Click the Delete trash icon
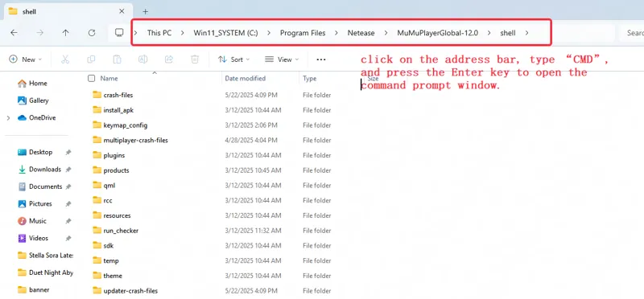Image resolution: width=644 pixels, height=299 pixels. pyautogui.click(x=195, y=59)
